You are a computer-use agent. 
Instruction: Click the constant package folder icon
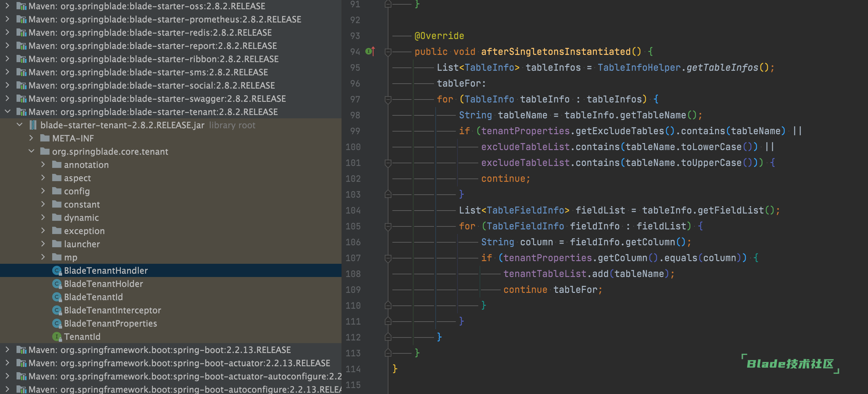[x=57, y=204]
